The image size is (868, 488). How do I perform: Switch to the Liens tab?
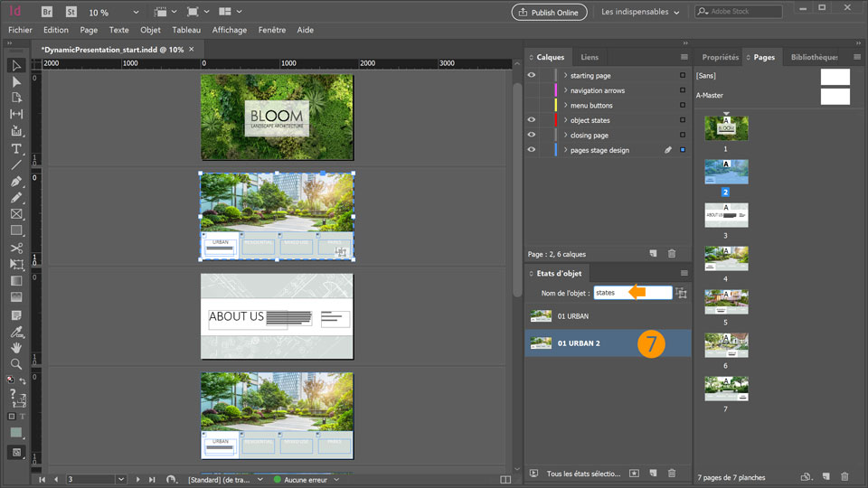point(590,57)
